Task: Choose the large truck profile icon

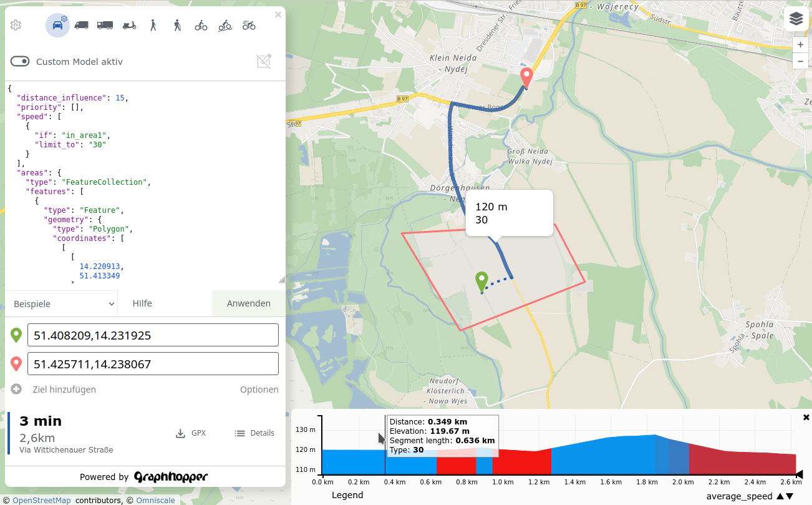Action: [x=105, y=26]
